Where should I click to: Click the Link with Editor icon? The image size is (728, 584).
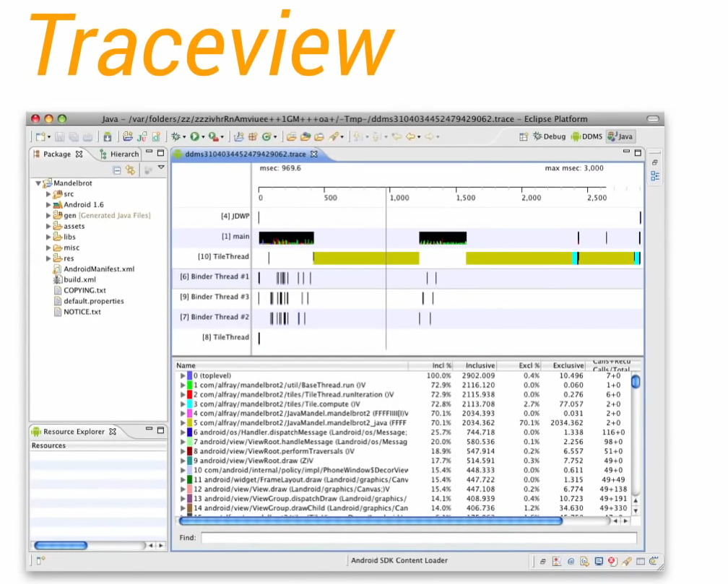point(130,170)
